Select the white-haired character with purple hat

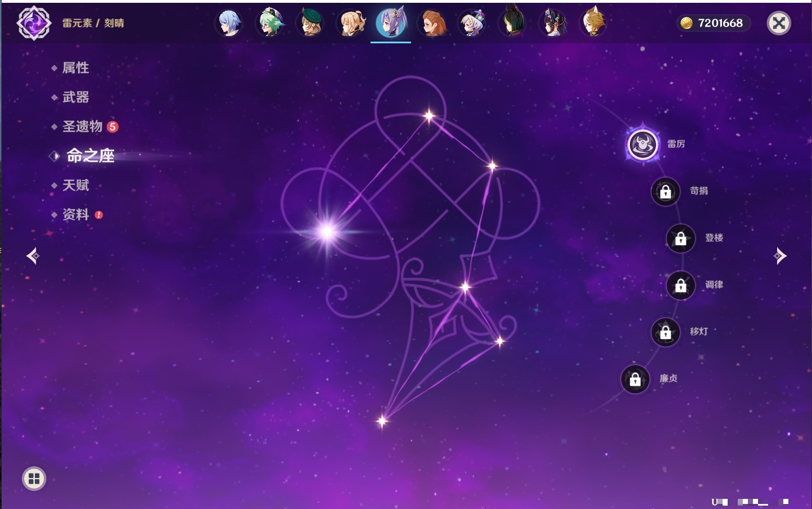click(472, 23)
